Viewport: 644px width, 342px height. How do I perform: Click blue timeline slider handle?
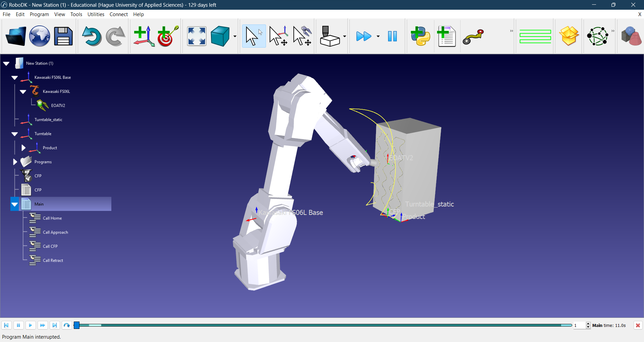click(76, 325)
